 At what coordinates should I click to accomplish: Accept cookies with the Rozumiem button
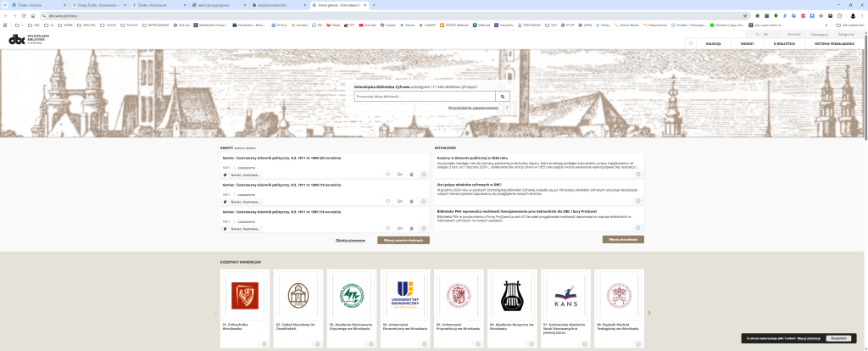click(838, 337)
